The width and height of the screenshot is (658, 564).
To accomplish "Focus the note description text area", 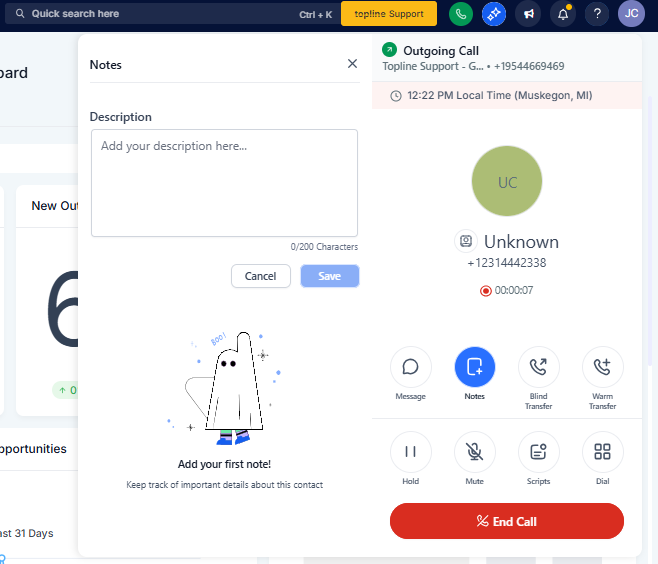I will (x=225, y=183).
